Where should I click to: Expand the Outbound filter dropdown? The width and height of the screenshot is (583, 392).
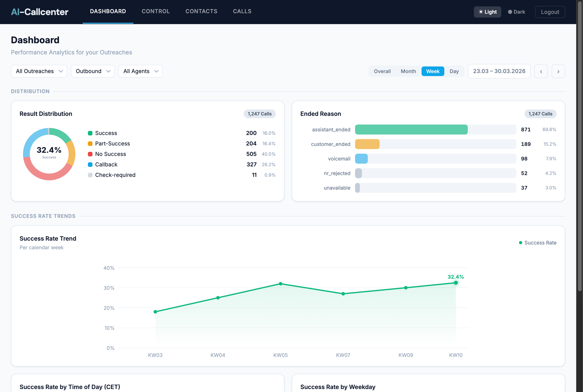92,71
